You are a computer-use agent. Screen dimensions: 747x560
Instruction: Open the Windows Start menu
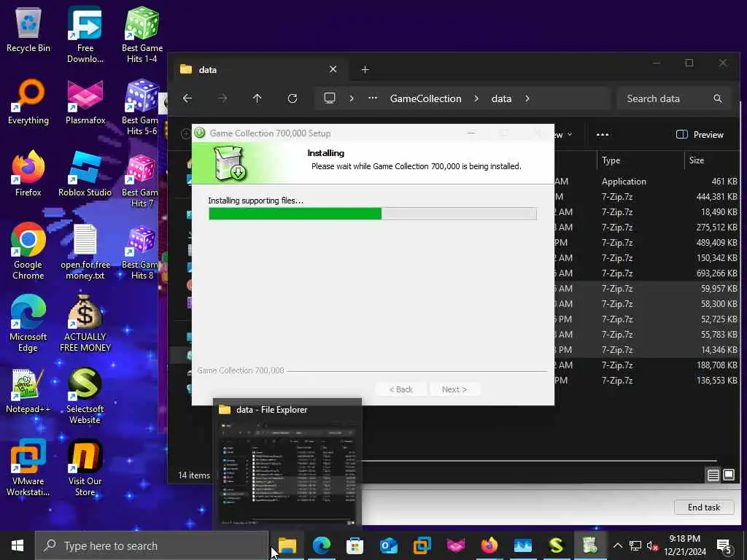coord(18,545)
